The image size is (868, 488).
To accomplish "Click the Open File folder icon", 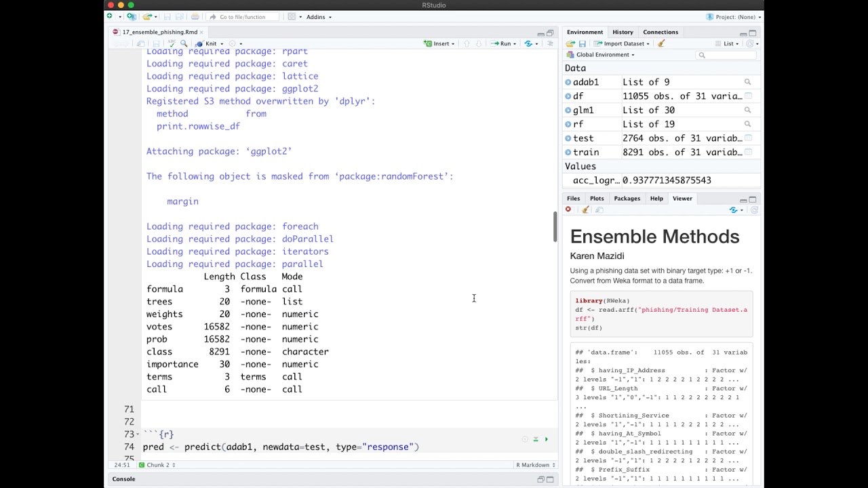I will pyautogui.click(x=146, y=17).
